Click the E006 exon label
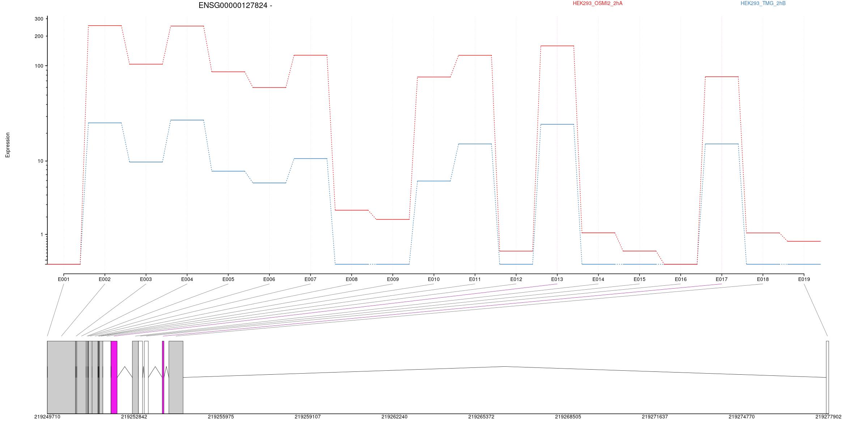868x434 pixels. (269, 279)
